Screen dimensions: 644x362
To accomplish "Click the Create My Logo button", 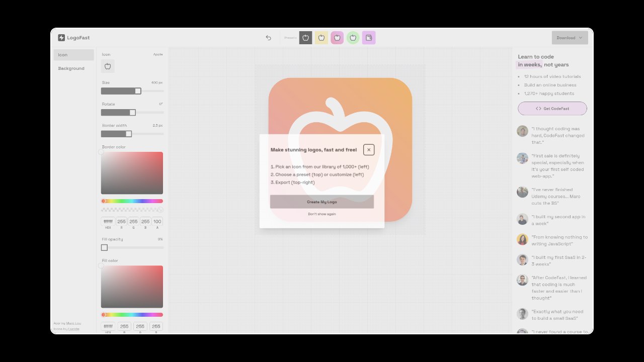I will click(322, 202).
